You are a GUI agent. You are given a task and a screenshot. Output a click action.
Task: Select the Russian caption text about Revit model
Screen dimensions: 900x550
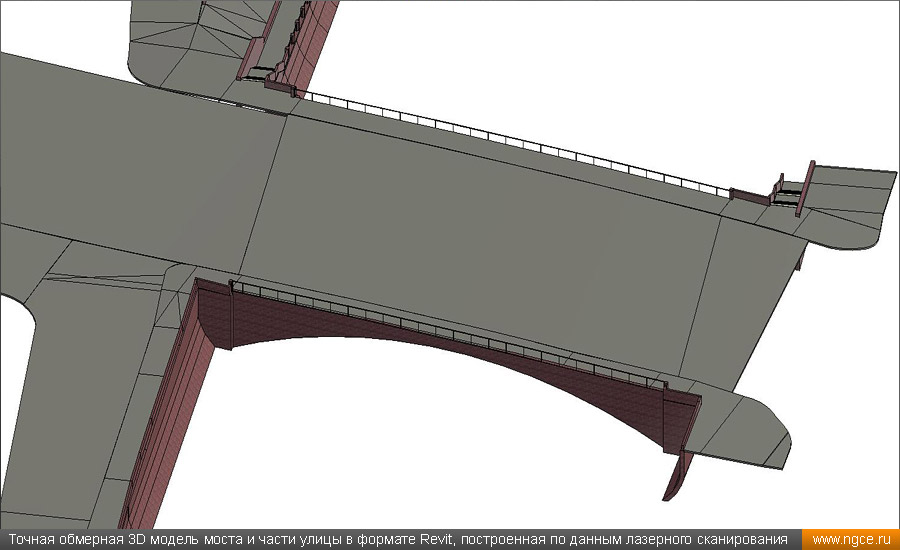coord(398,540)
